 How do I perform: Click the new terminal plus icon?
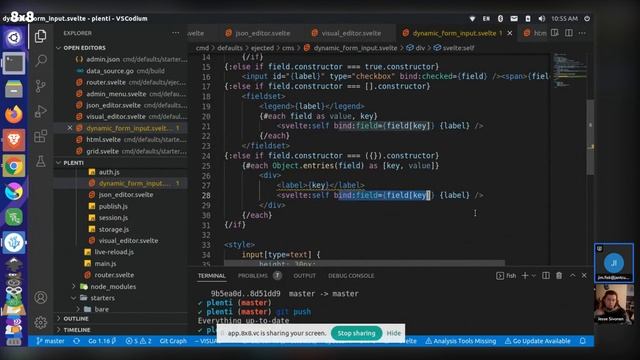click(x=525, y=276)
